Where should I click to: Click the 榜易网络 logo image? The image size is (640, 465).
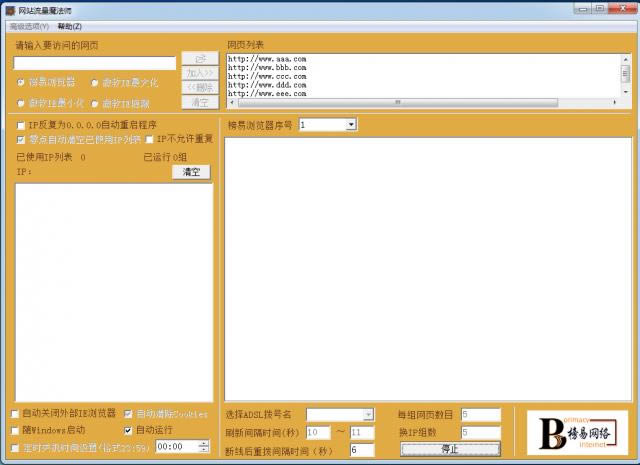pyautogui.click(x=577, y=433)
